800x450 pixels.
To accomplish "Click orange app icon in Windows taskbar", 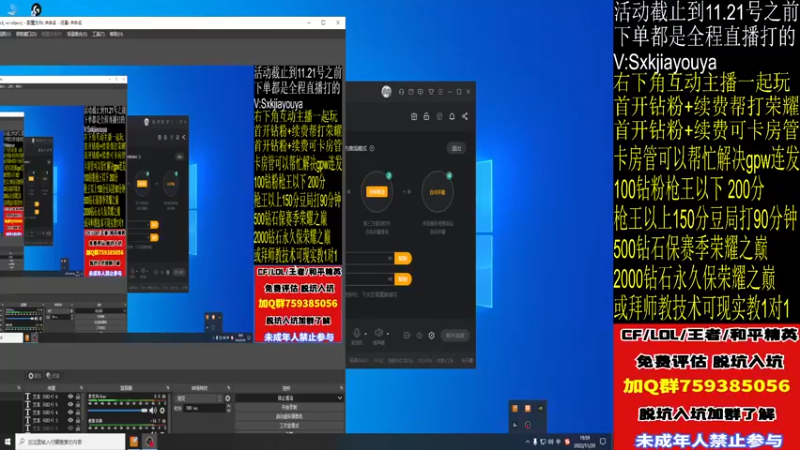I will coord(134,442).
